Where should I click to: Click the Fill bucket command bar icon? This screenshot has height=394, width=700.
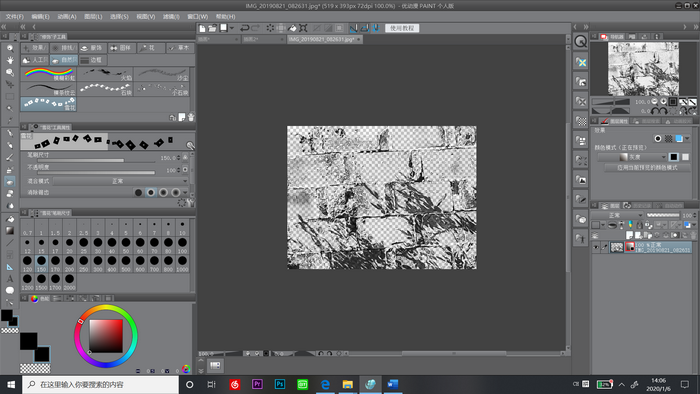(x=292, y=28)
